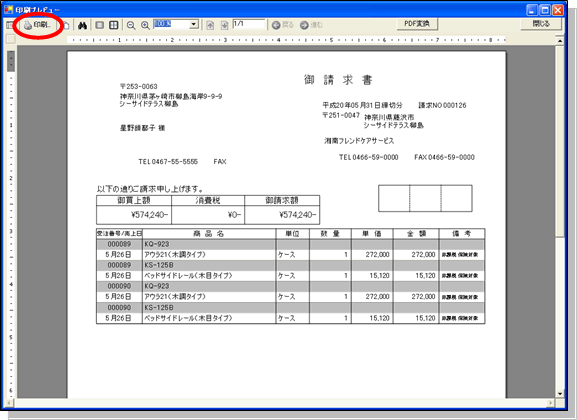This screenshot has width=577, height=420.
Task: Click the 進む forward button
Action: click(x=311, y=25)
